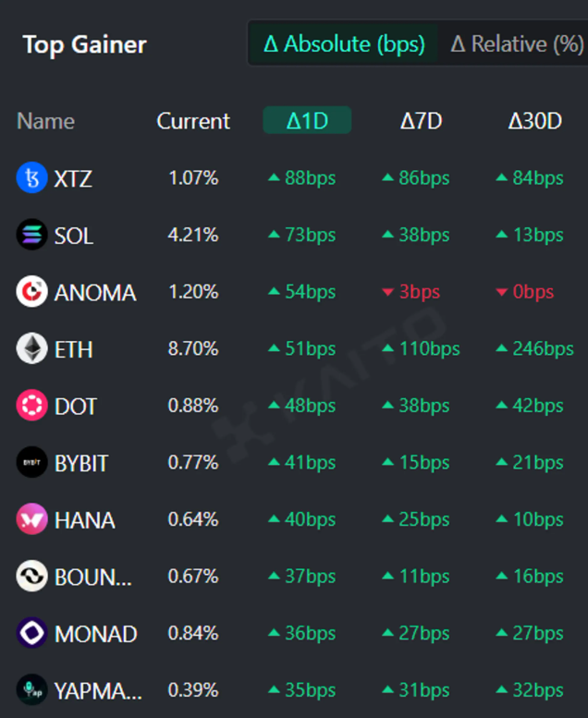
Task: Sort by the Current column header
Action: (x=193, y=121)
